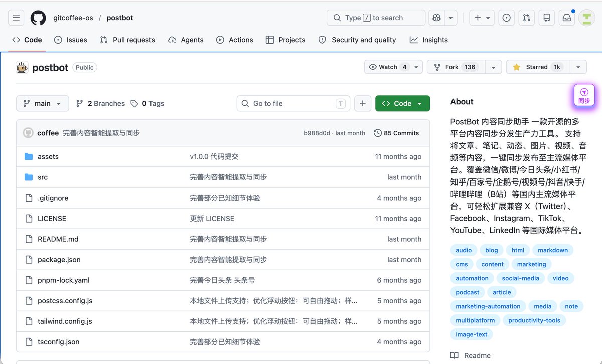Open the issues icon in top header
Viewport: 602px width, 364px height.
(x=507, y=18)
